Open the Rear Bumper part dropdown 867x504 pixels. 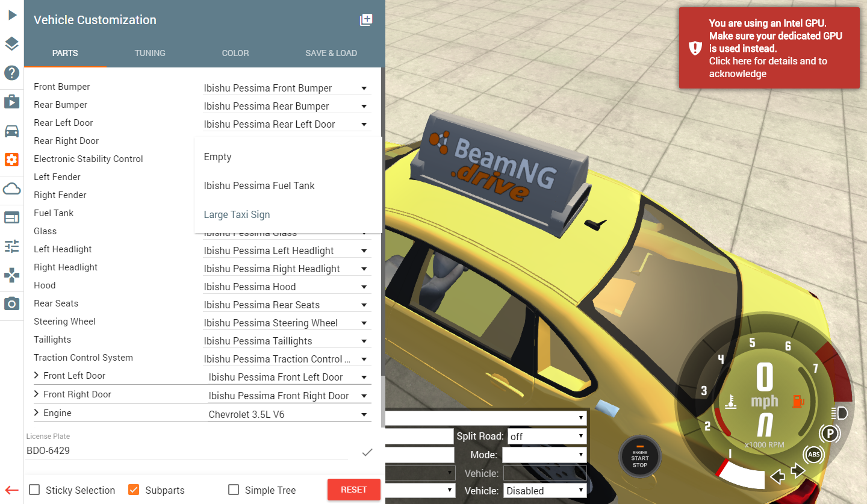pyautogui.click(x=287, y=106)
